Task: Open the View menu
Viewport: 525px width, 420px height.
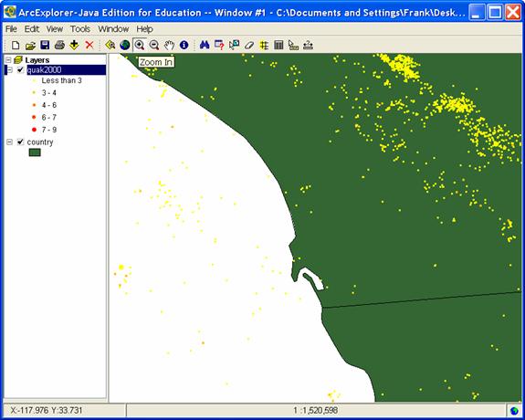Action: (x=54, y=29)
